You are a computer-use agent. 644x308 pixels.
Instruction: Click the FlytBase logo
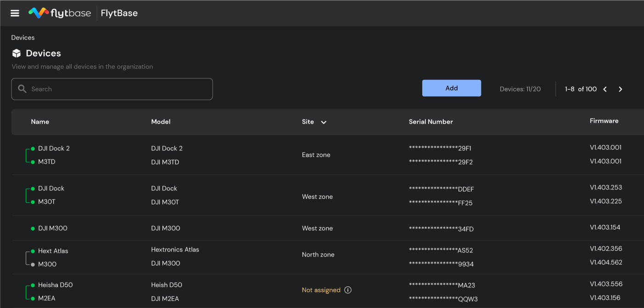point(59,13)
